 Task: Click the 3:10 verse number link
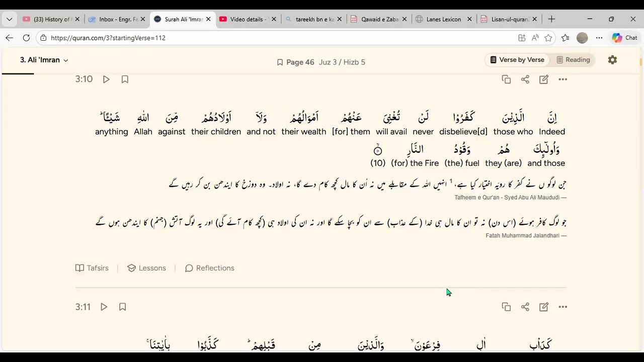coord(84,79)
